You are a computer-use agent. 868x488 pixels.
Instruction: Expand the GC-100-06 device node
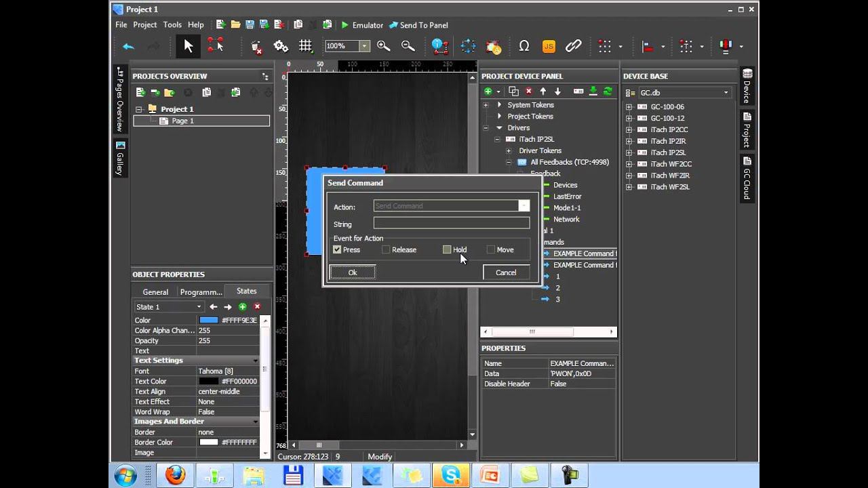(629, 107)
